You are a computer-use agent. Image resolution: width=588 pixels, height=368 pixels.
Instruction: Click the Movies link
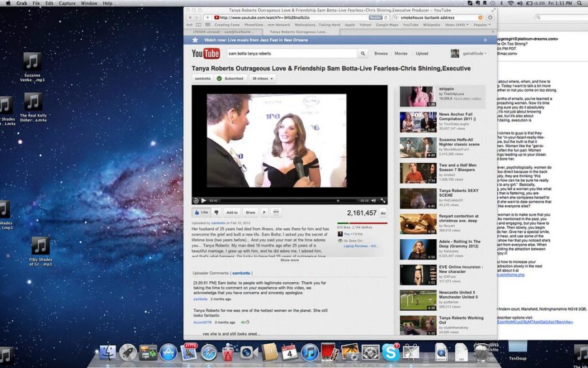(x=401, y=54)
